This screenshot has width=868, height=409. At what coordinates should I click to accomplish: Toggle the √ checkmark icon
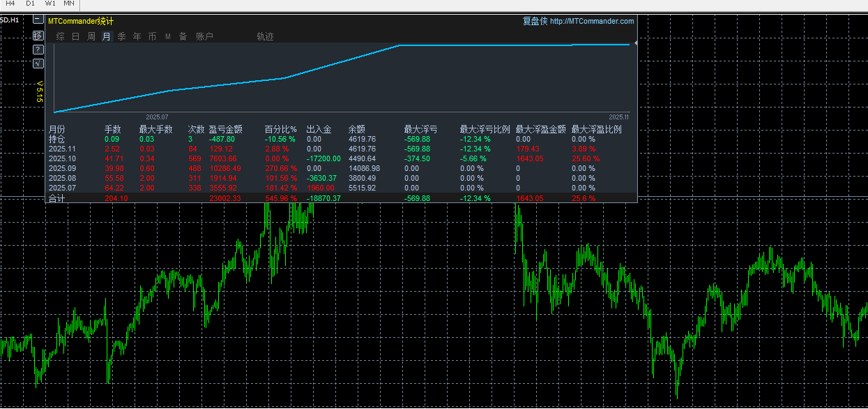pyautogui.click(x=38, y=64)
